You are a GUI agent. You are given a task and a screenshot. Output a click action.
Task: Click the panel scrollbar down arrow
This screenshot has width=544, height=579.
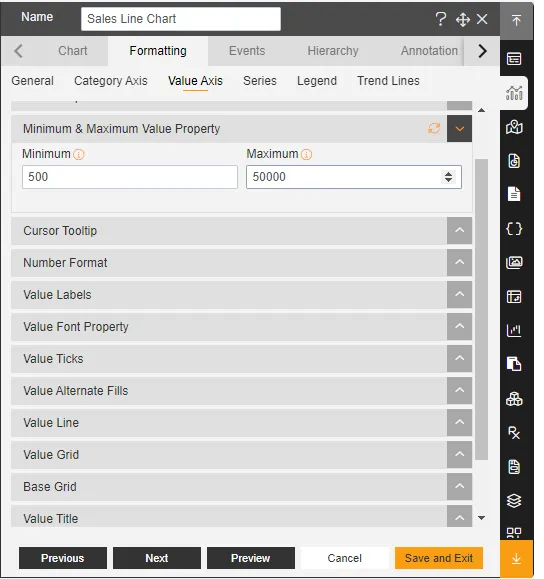(x=482, y=518)
